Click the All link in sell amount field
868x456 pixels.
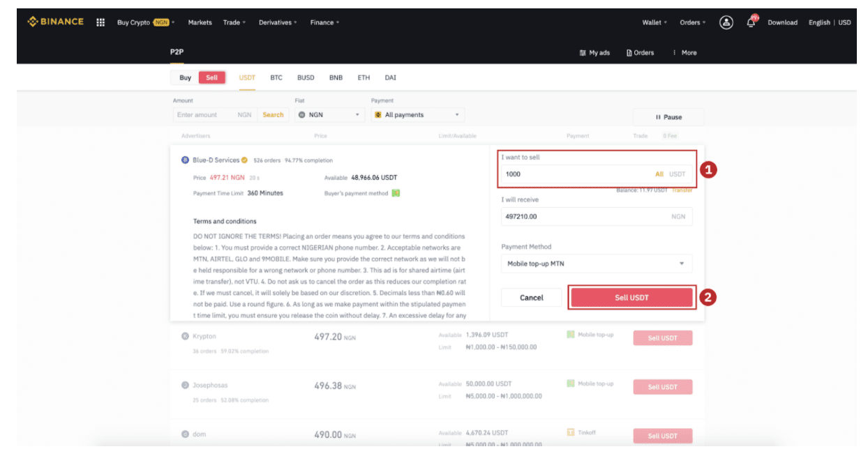[659, 174]
